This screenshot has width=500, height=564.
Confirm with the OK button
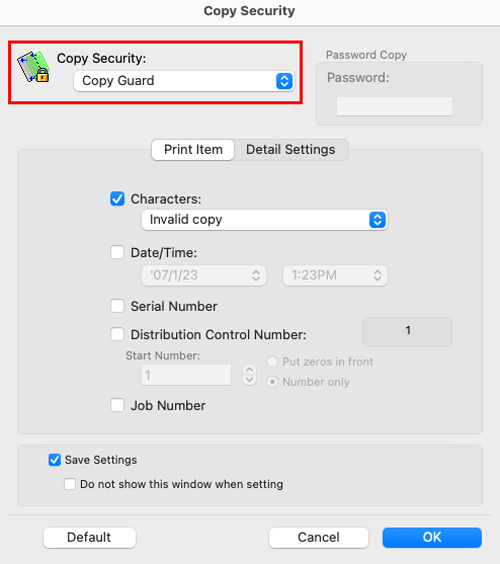point(432,537)
